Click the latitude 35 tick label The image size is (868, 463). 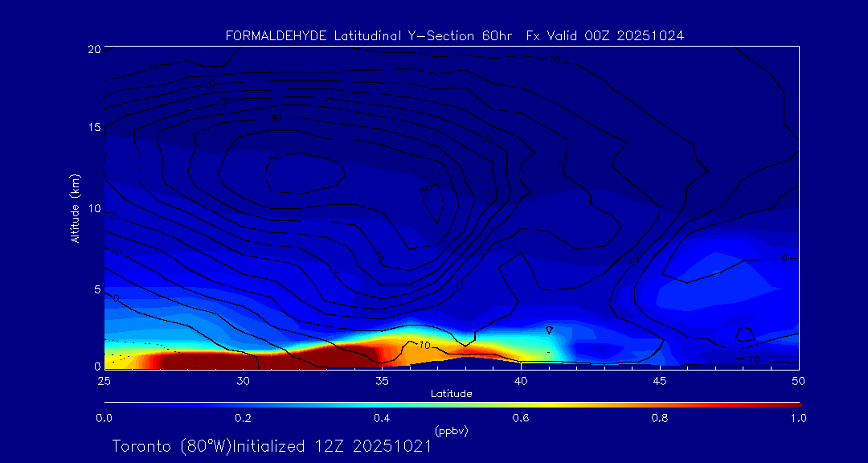click(x=382, y=380)
